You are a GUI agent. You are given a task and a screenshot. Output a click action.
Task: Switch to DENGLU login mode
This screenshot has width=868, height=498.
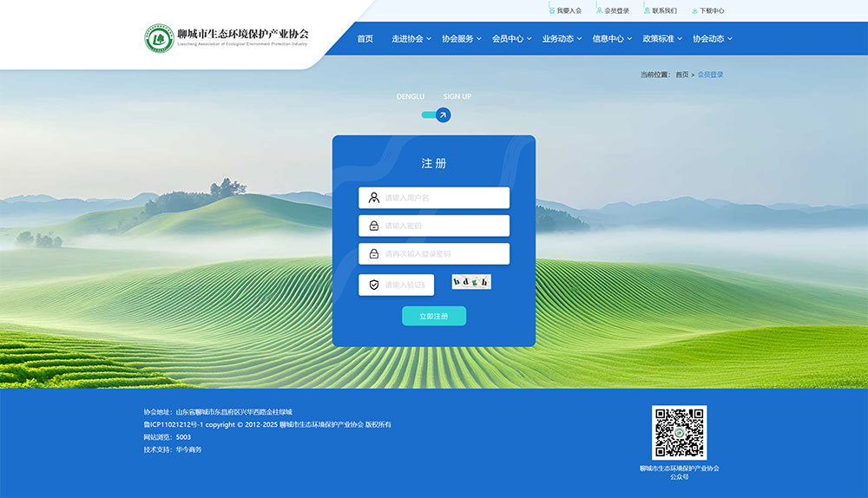pyautogui.click(x=411, y=96)
